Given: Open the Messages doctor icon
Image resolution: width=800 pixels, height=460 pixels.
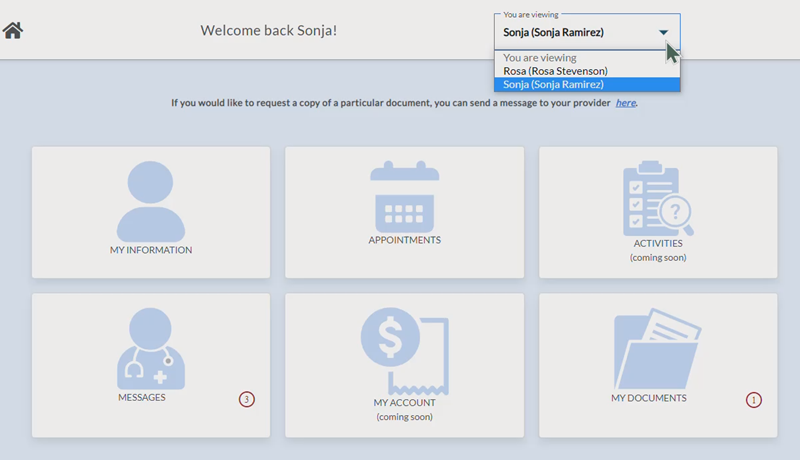Looking at the screenshot, I should tap(150, 348).
